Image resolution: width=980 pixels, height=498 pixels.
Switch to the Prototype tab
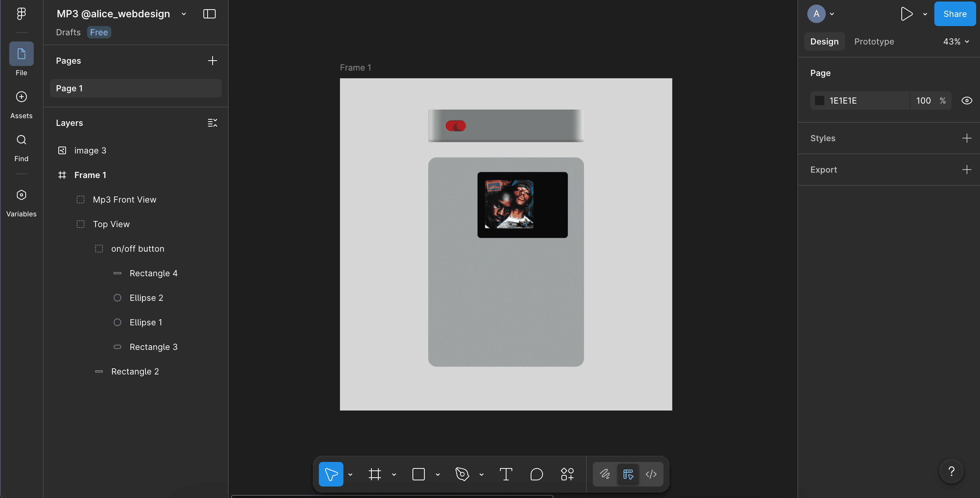pyautogui.click(x=874, y=41)
